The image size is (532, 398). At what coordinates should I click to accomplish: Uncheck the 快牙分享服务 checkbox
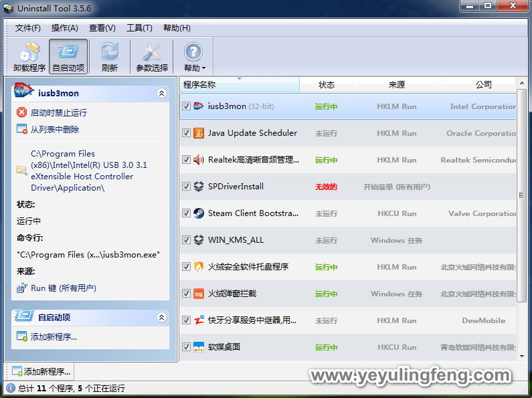(x=186, y=320)
